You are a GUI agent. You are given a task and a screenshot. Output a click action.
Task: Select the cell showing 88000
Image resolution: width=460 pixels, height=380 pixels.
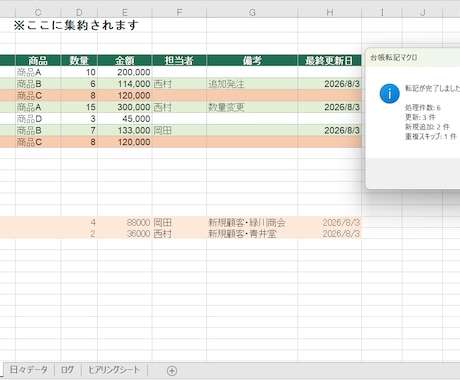[125, 222]
